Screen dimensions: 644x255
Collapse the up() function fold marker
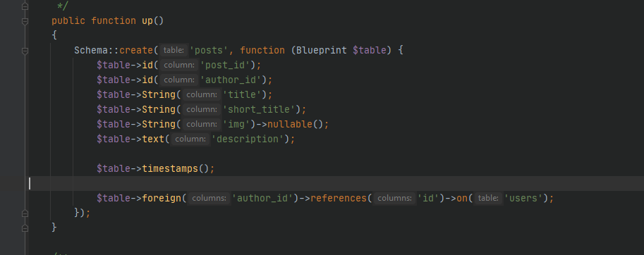click(x=25, y=21)
